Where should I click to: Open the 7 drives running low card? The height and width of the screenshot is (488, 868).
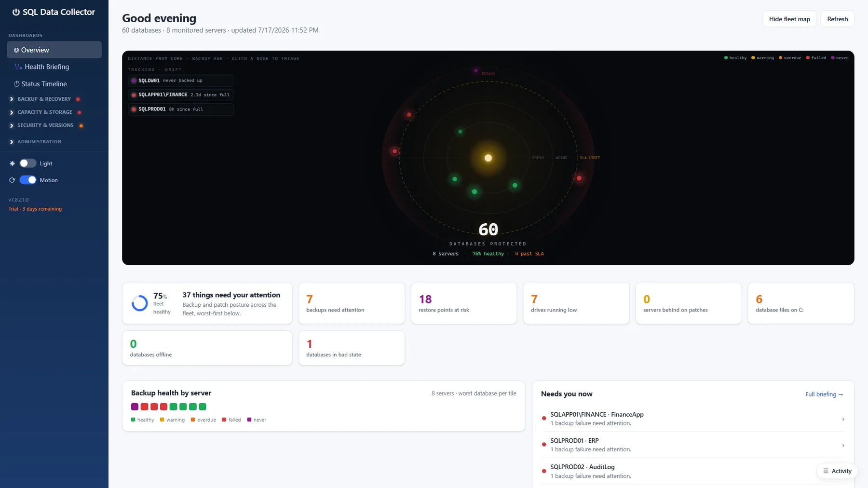pos(576,303)
